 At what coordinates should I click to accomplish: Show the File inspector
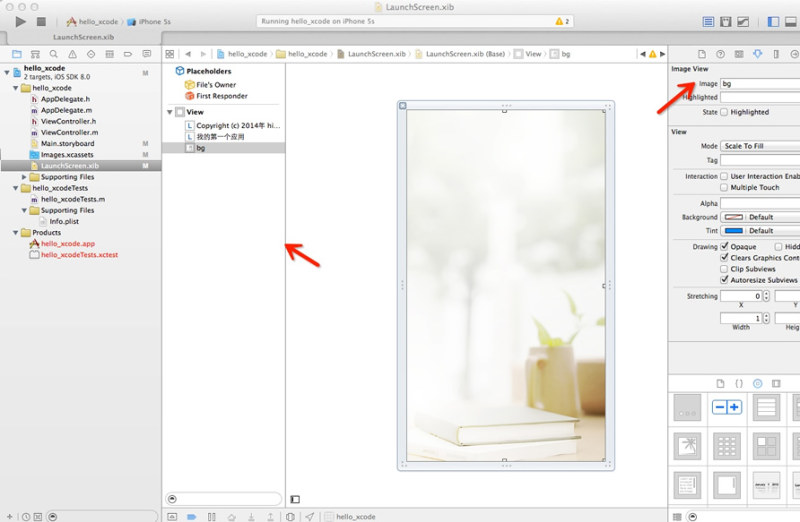[702, 54]
